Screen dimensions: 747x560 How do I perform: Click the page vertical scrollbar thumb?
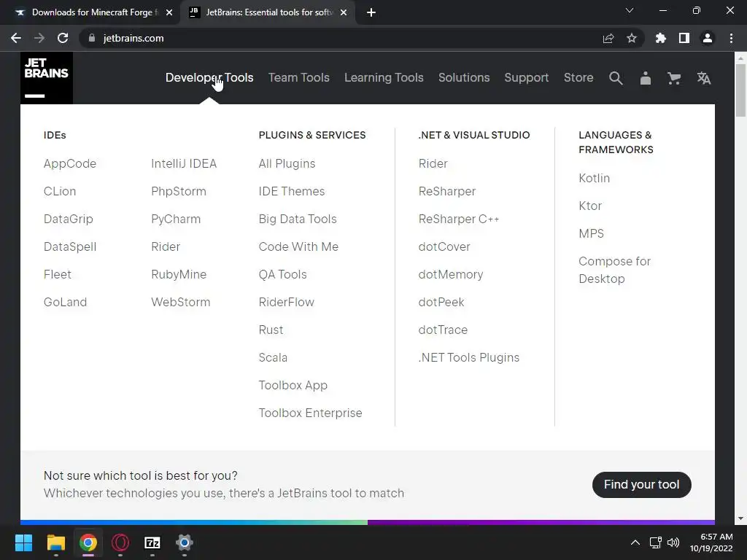click(740, 90)
